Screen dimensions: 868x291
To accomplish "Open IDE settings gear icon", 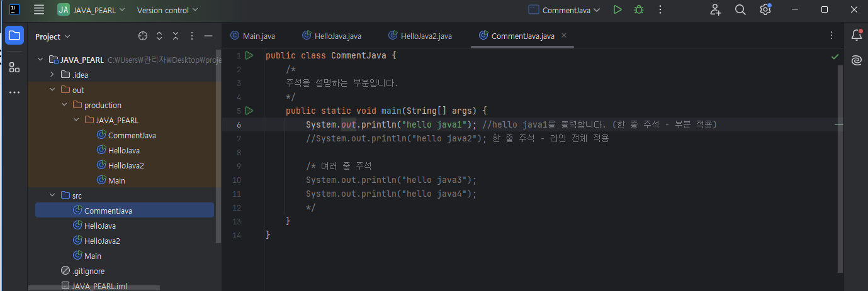I will 765,9.
